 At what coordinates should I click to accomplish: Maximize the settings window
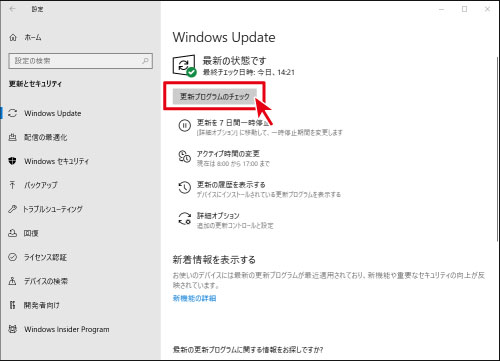click(x=464, y=9)
